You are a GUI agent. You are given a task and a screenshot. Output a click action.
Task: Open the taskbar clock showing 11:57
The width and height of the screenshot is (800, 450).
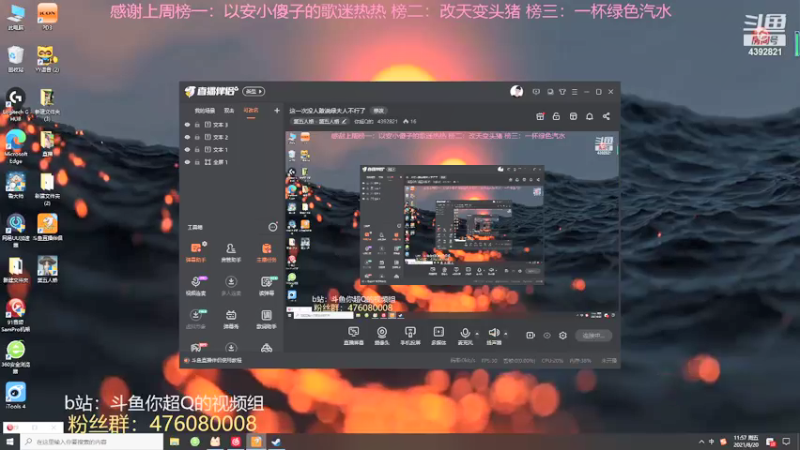pyautogui.click(x=745, y=441)
